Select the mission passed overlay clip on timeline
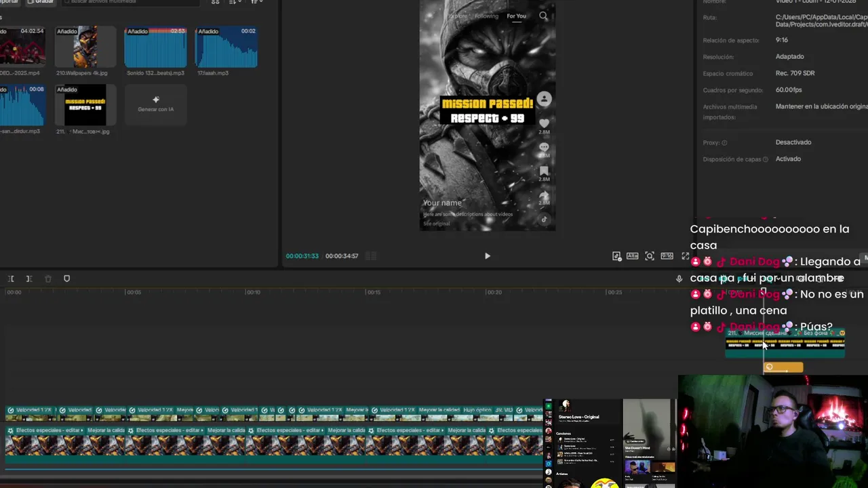The image size is (868, 488). pos(785,342)
